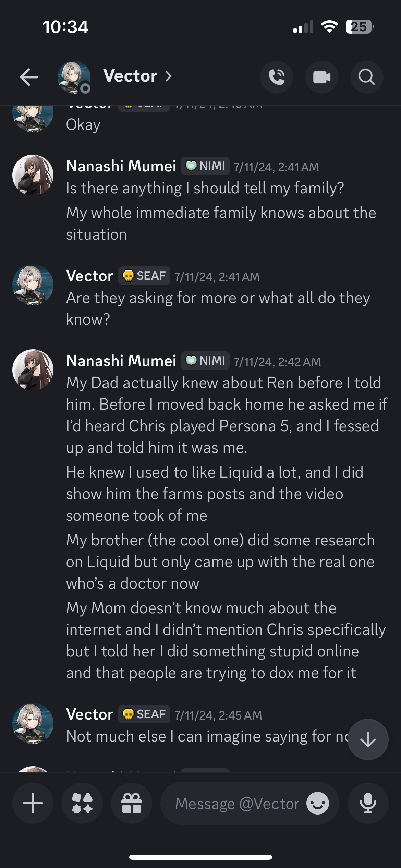The image size is (401, 868).
Task: Tap Nanashi Mumei username at 2:41 AM
Action: [x=121, y=166]
